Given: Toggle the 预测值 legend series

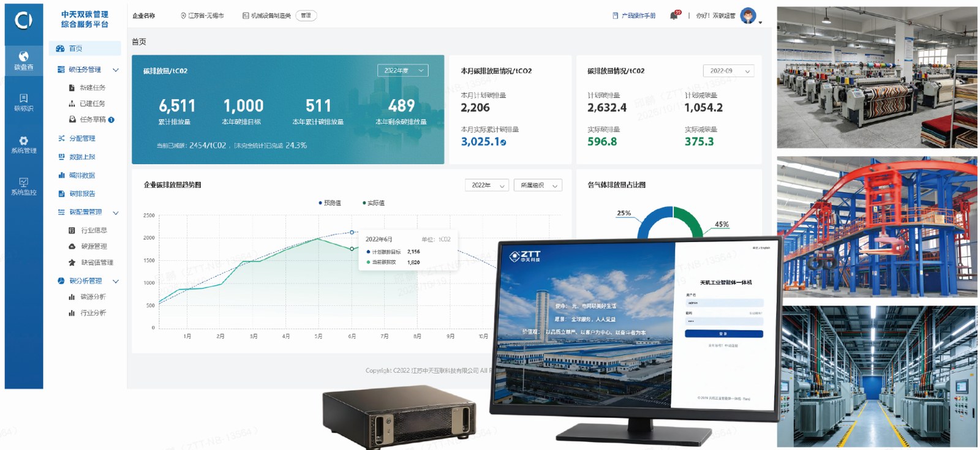Looking at the screenshot, I should tap(330, 203).
